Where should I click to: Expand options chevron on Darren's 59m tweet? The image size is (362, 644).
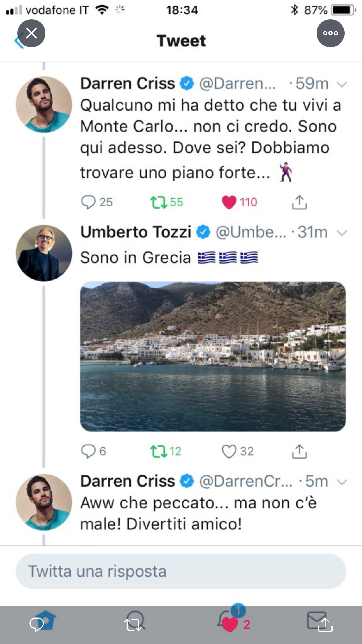342,84
